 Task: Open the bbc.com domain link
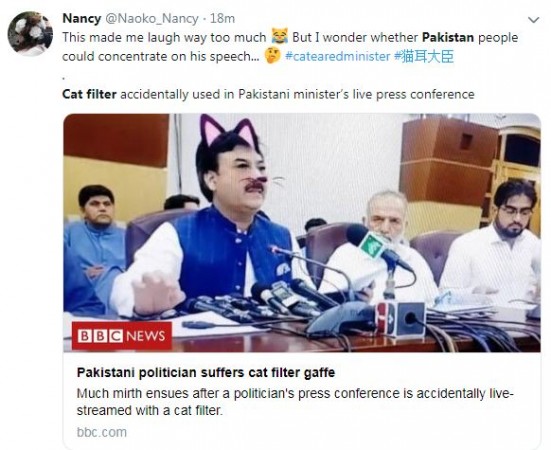pos(102,432)
